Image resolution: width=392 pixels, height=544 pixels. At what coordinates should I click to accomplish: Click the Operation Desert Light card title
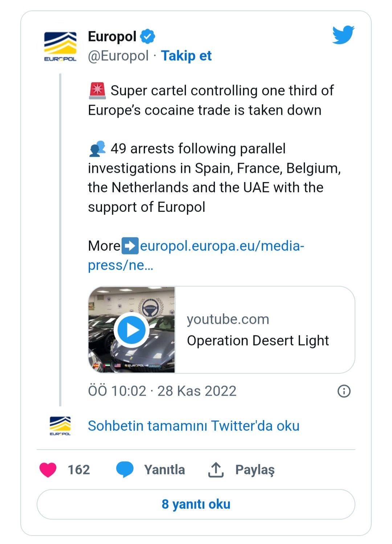[258, 341]
